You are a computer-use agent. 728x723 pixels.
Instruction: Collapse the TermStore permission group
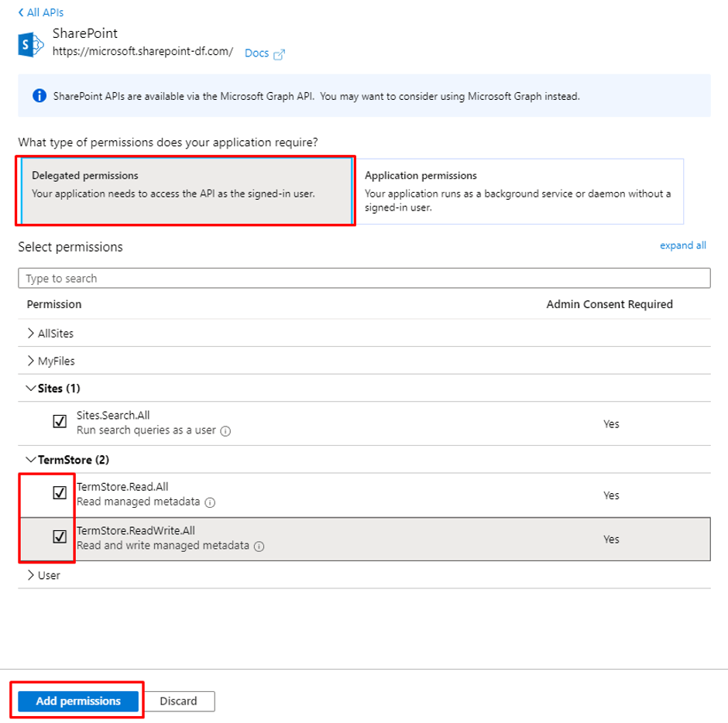pyautogui.click(x=34, y=459)
